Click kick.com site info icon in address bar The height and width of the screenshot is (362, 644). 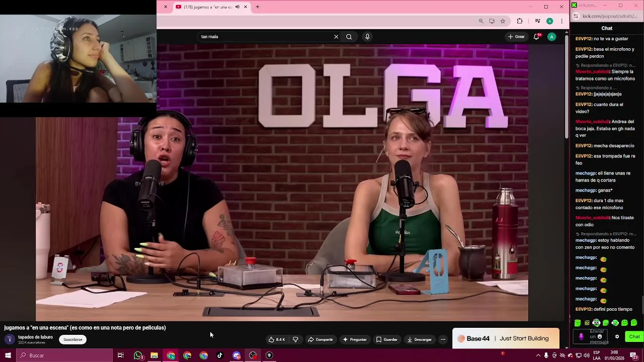[x=576, y=16]
